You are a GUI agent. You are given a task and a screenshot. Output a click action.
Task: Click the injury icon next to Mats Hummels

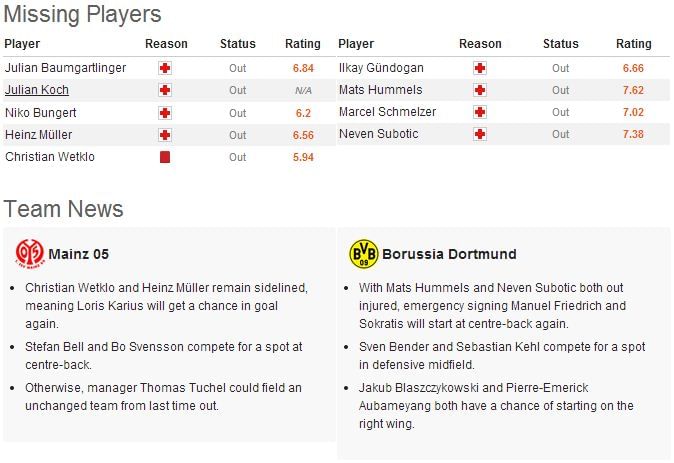click(480, 90)
